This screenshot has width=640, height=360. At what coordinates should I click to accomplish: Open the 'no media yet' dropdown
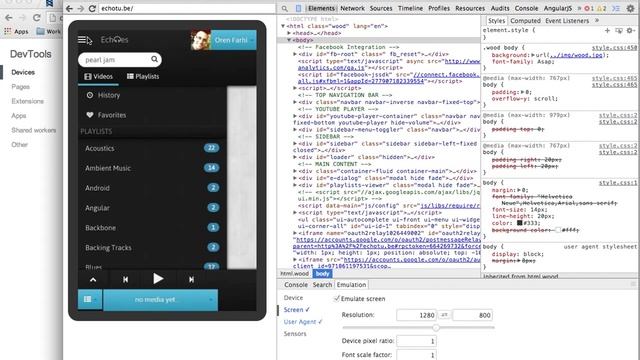(x=160, y=300)
